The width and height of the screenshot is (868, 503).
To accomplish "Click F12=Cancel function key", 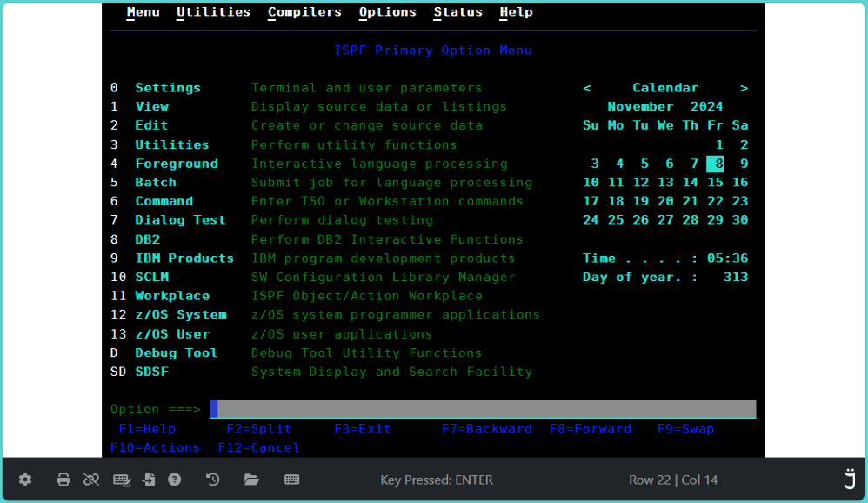I will click(259, 447).
